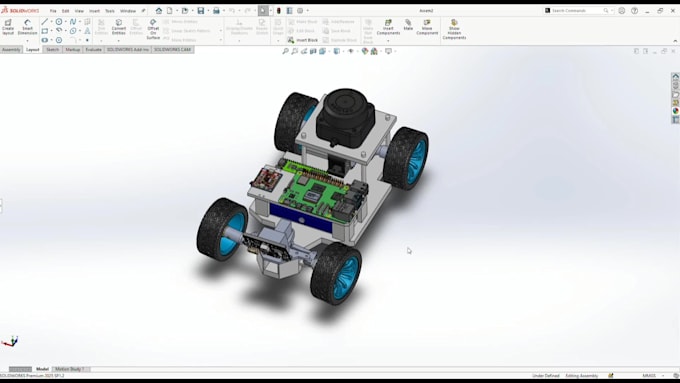Viewport: 680px width, 383px height.
Task: Switch to the Evaluate tab
Action: [93, 50]
